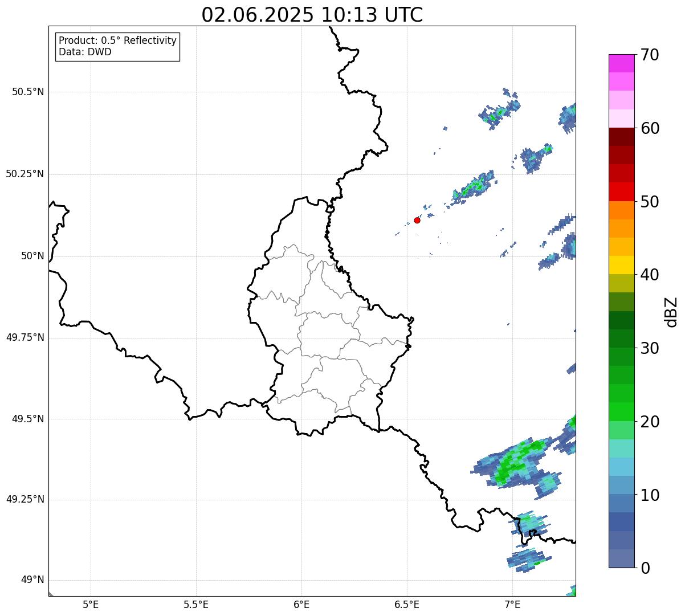Click the longitude label 5°E
The height and width of the screenshot is (616, 685).
[91, 605]
